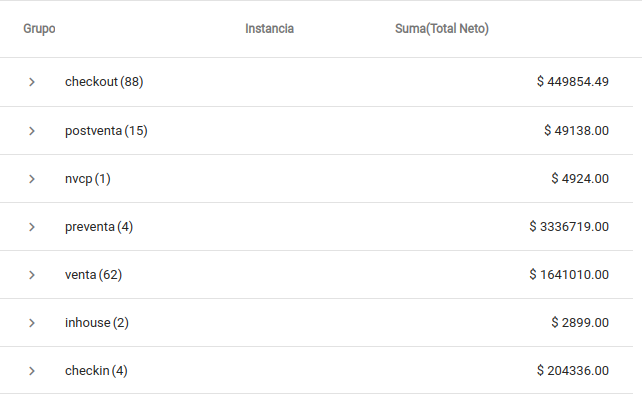Image resolution: width=642 pixels, height=412 pixels.
Task: Click the $ 1641010.00 venta total
Action: click(x=569, y=275)
